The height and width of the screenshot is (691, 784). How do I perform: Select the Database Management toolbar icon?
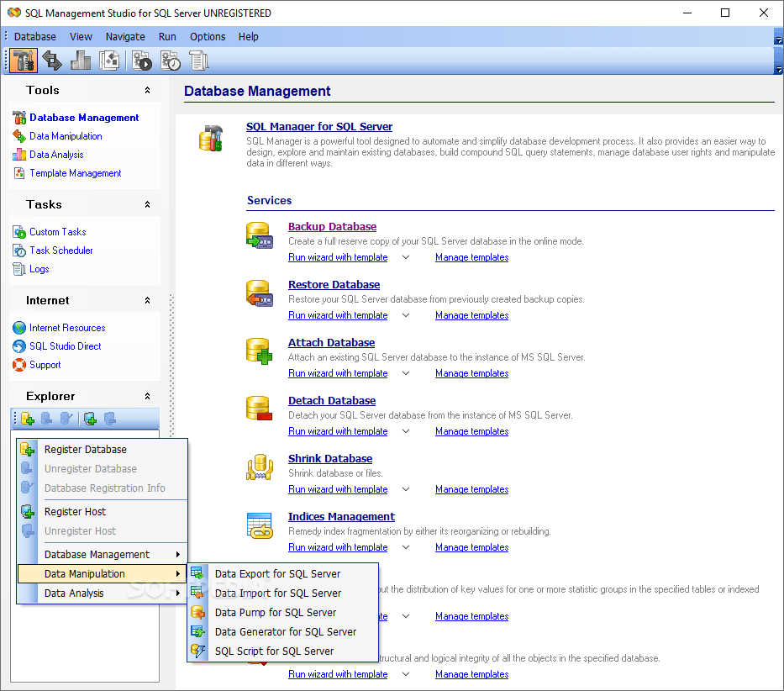[x=23, y=61]
